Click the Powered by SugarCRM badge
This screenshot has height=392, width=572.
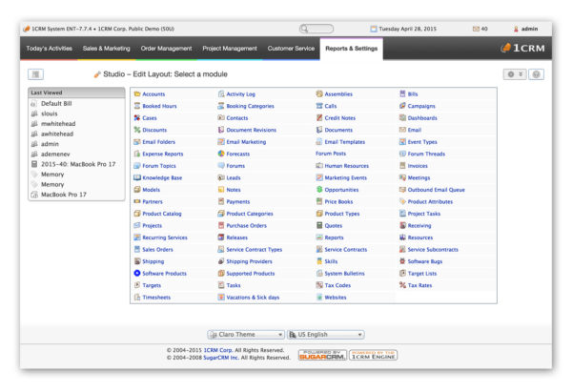322,355
